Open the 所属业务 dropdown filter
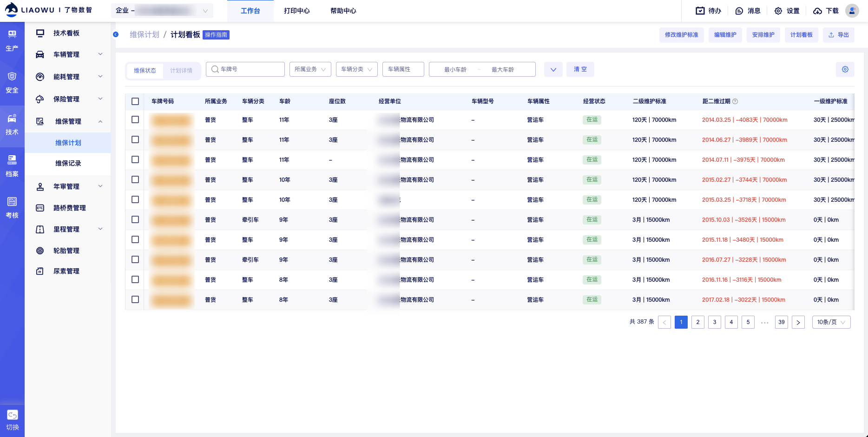This screenshot has height=437, width=868. click(310, 69)
